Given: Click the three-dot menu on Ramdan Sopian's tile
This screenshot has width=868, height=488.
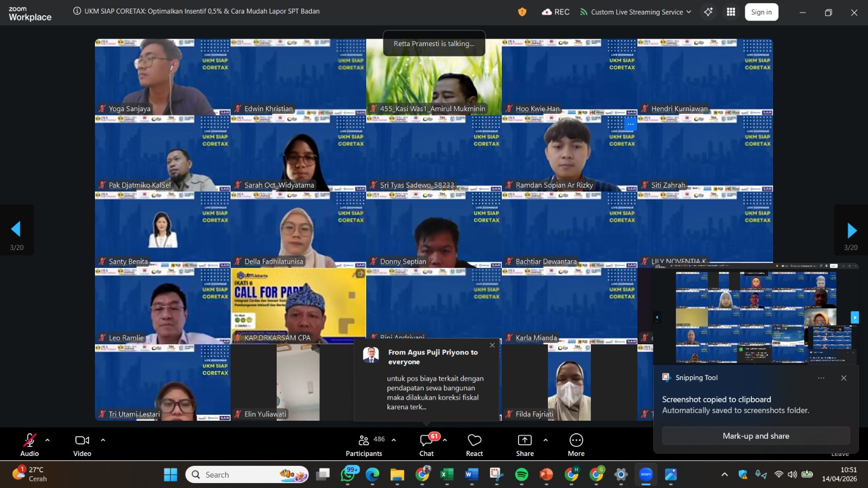Looking at the screenshot, I should pos(630,124).
